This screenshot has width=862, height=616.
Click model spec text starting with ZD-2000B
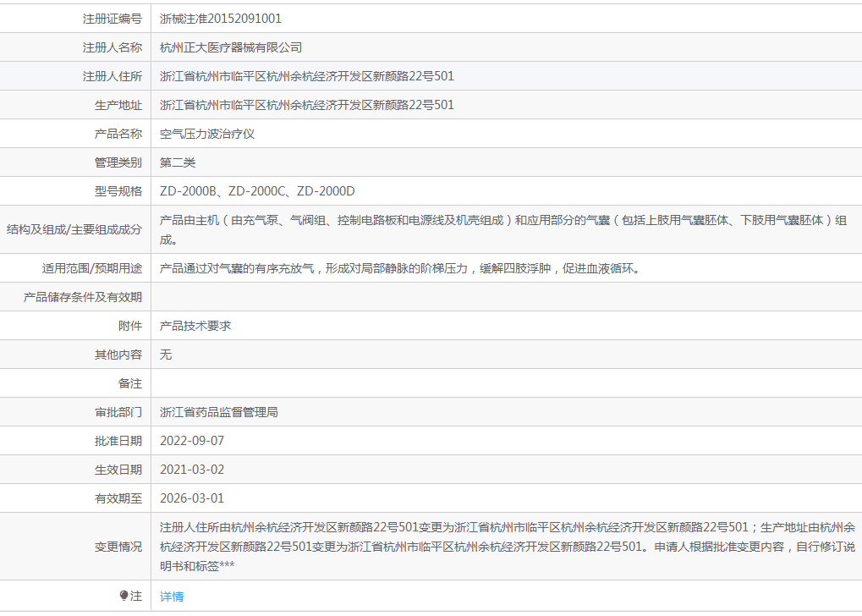[x=257, y=191]
